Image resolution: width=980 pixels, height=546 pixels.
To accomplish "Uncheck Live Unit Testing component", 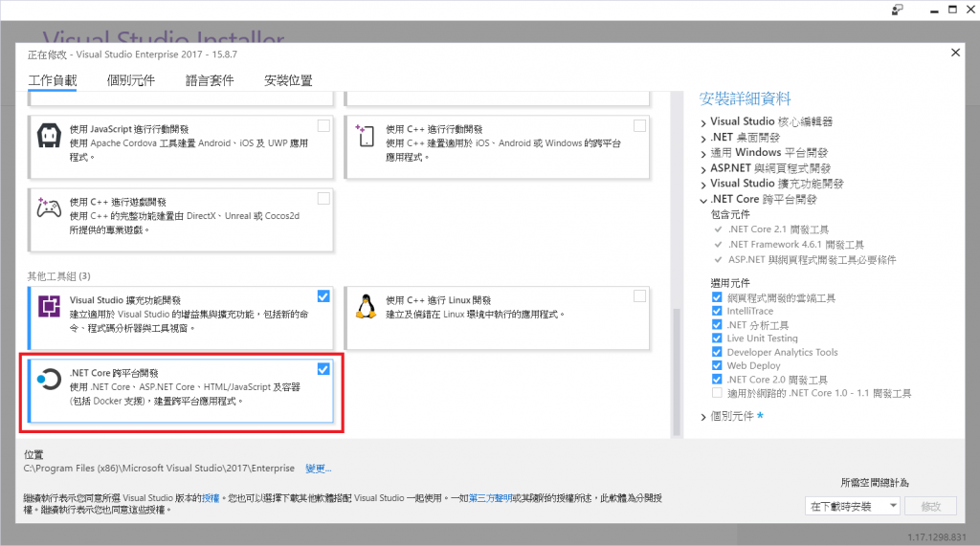I will point(717,338).
